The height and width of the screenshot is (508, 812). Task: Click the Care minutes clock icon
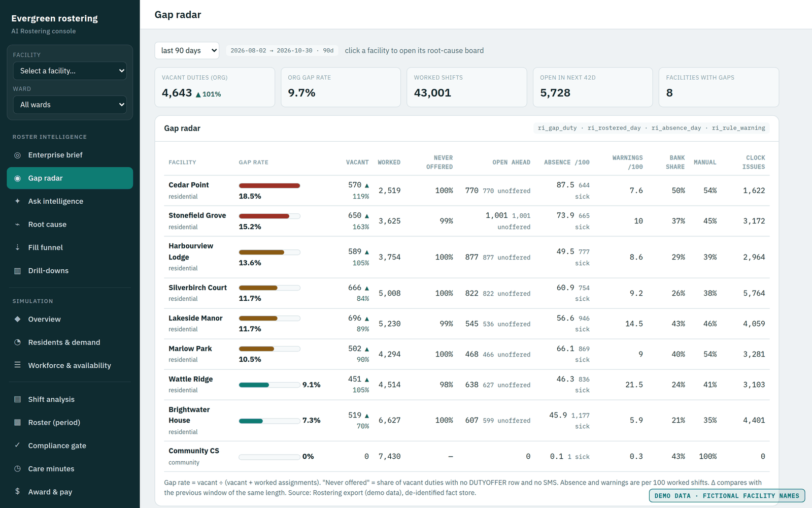pyautogui.click(x=17, y=469)
